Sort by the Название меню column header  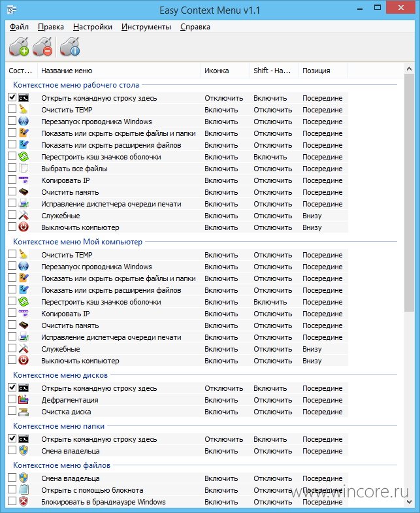tap(119, 71)
